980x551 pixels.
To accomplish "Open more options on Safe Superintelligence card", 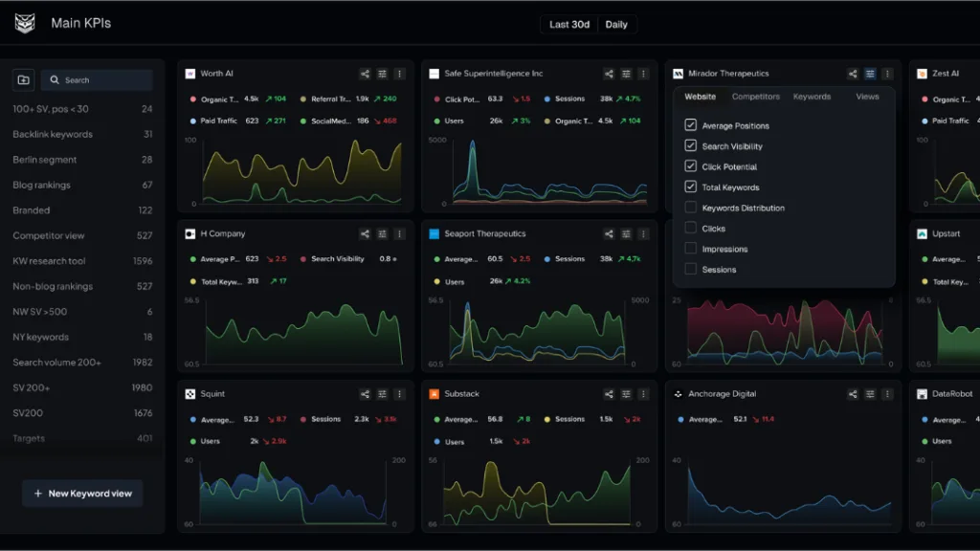I will tap(643, 74).
